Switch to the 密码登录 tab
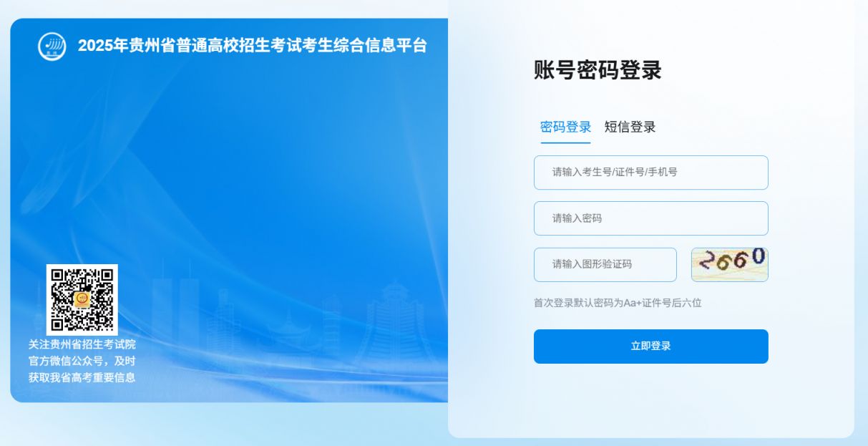Screen dimensions: 868x446 (x=565, y=127)
